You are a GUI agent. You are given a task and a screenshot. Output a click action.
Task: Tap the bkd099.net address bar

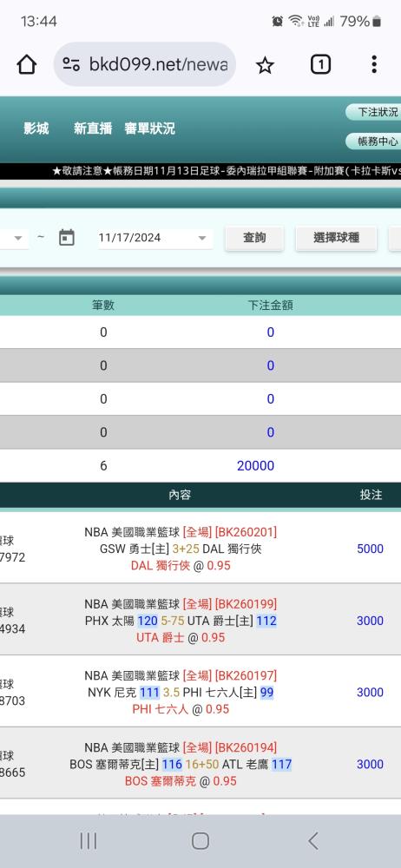pyautogui.click(x=145, y=65)
